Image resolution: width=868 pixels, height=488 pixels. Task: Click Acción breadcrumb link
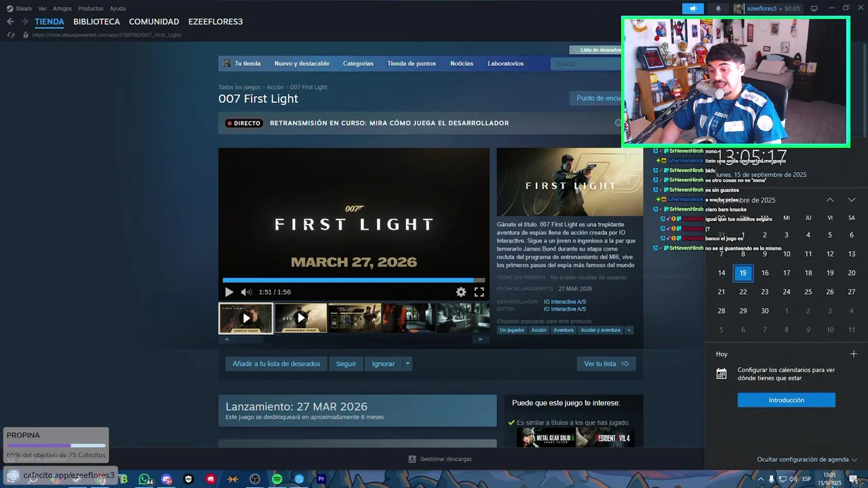tap(275, 87)
